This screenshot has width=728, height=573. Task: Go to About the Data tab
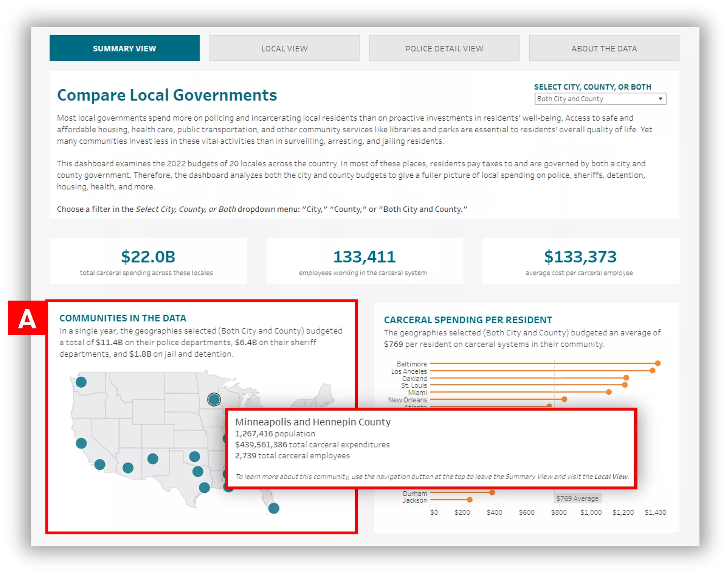pos(604,48)
